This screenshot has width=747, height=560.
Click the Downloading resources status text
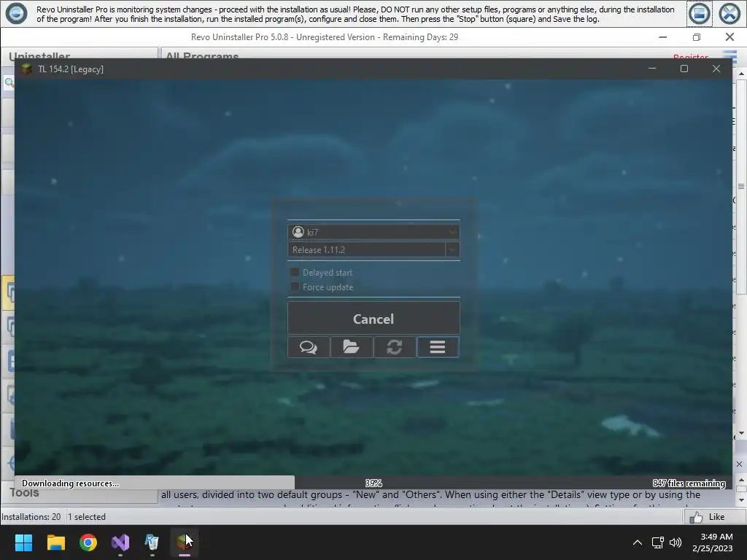tap(71, 483)
